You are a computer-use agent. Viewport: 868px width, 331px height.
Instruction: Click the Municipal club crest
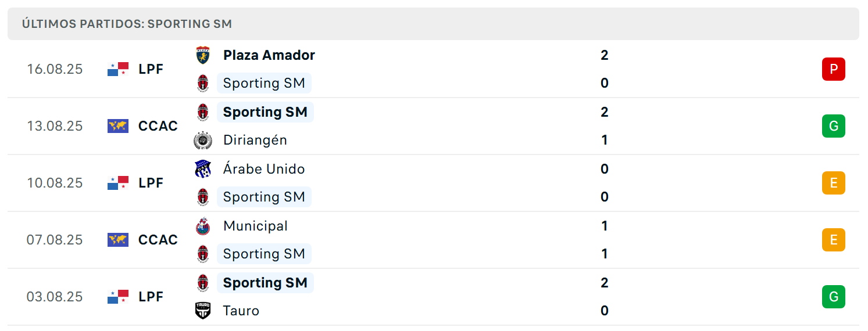pos(202,226)
